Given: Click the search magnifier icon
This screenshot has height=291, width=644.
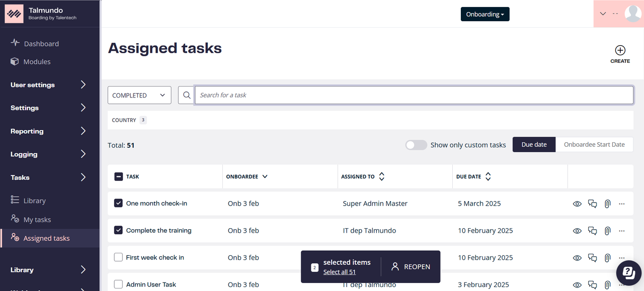Looking at the screenshot, I should pyautogui.click(x=186, y=95).
